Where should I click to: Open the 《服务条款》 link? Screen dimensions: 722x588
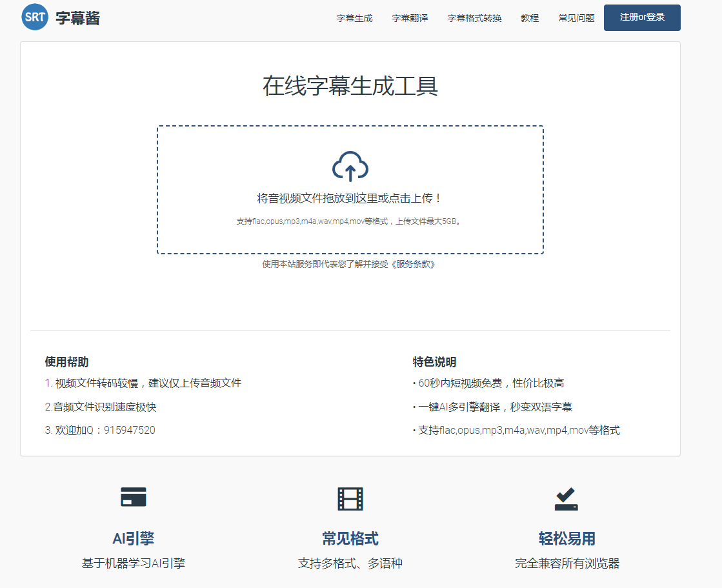pyautogui.click(x=412, y=264)
